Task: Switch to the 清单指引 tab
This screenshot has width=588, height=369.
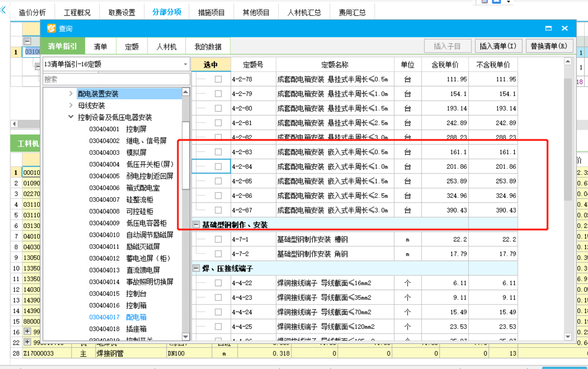Action: [63, 46]
